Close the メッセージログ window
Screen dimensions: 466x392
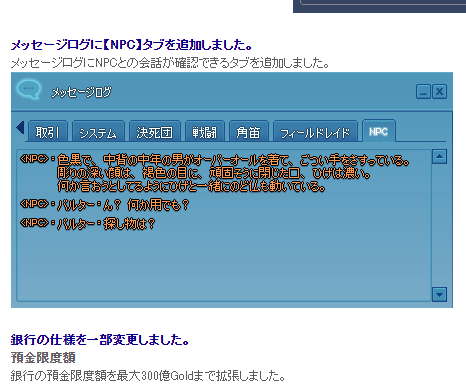pos(439,91)
